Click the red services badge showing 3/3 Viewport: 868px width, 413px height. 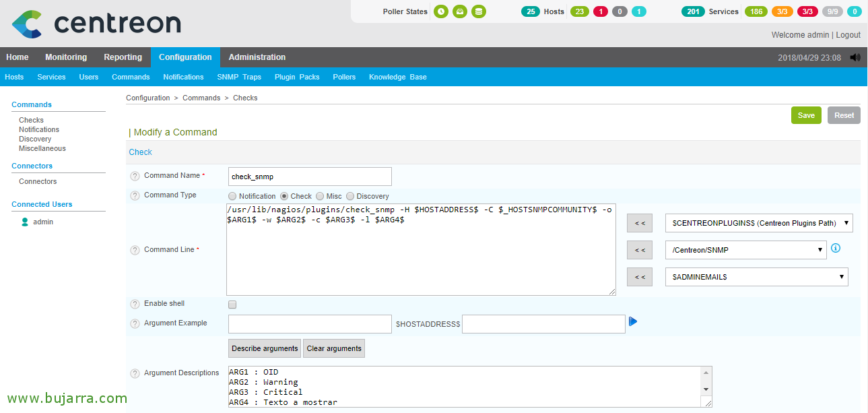pyautogui.click(x=809, y=11)
